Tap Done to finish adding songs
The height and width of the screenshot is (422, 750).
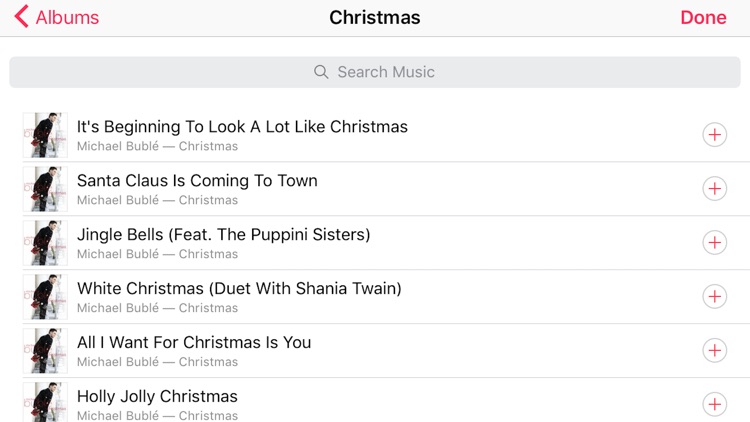coord(703,17)
